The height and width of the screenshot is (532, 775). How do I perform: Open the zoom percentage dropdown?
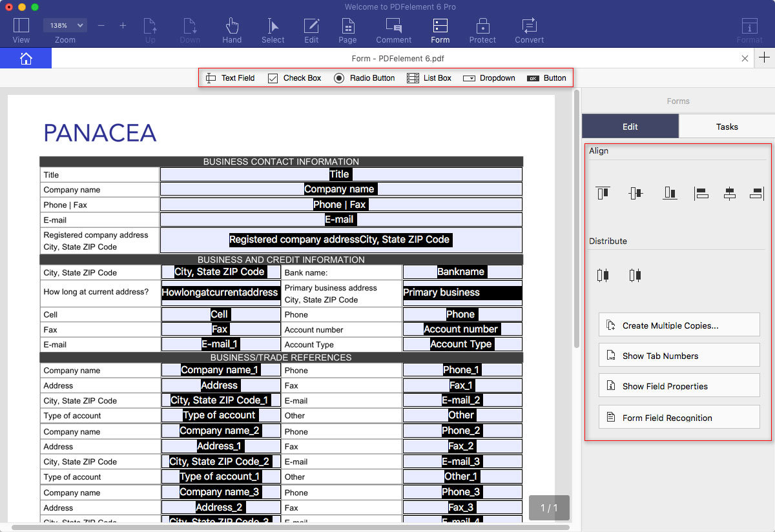coord(65,25)
